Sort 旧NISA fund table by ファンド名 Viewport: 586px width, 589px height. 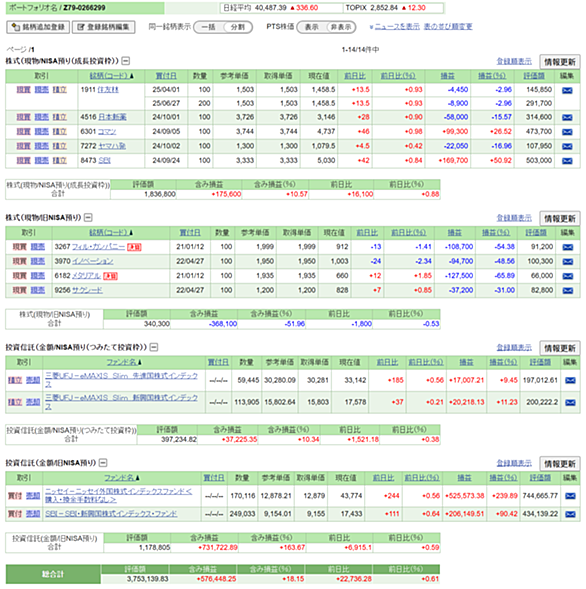click(x=122, y=478)
